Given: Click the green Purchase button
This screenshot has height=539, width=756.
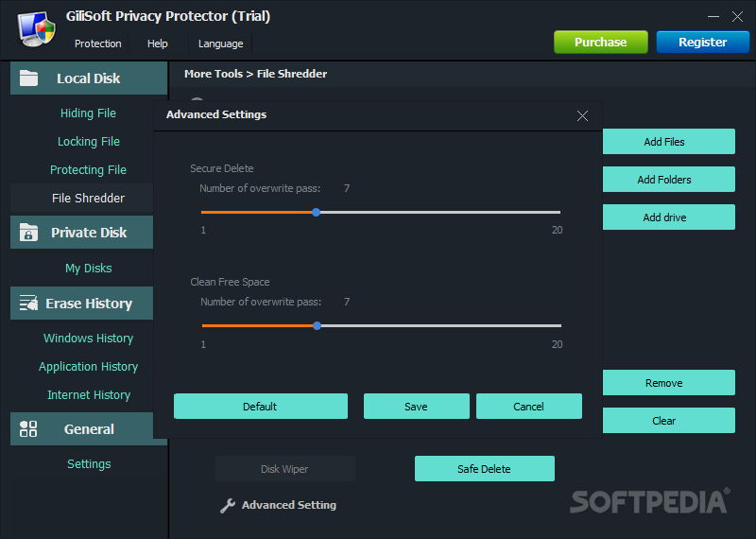Looking at the screenshot, I should click(601, 42).
